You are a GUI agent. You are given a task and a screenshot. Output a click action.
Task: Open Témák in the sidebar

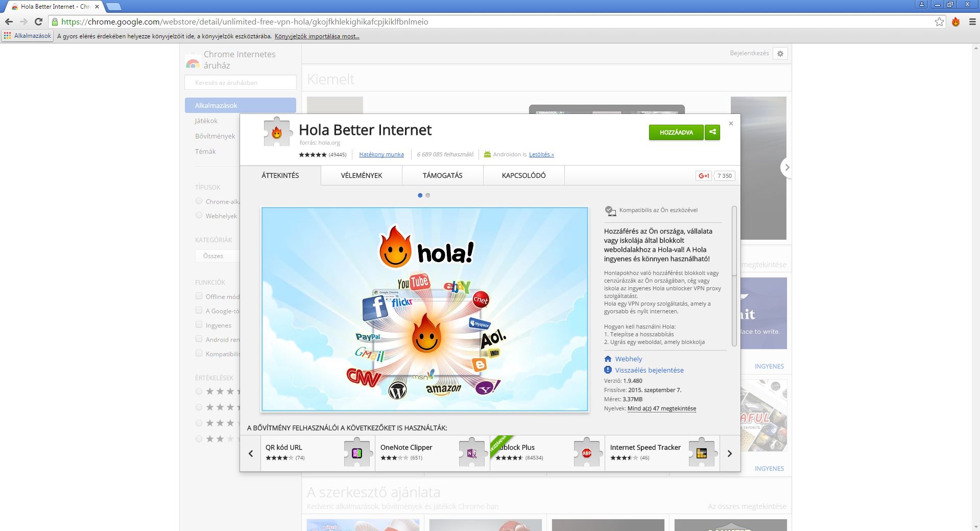tap(205, 151)
